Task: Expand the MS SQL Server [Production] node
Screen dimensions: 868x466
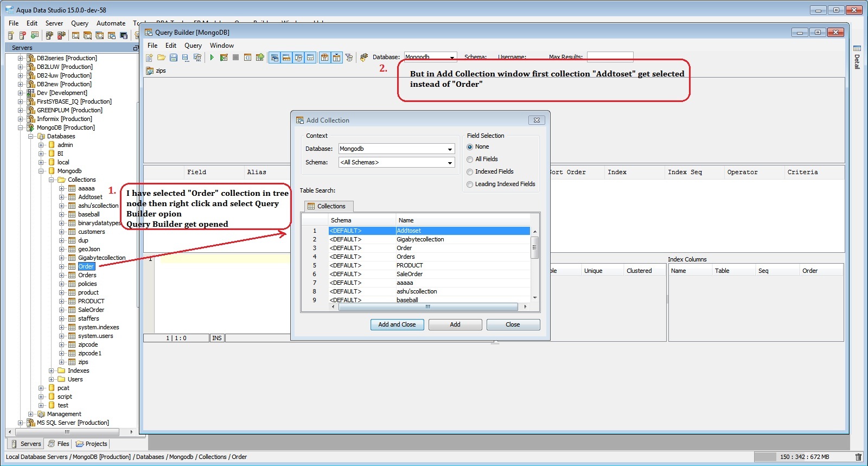Action: pos(21,423)
